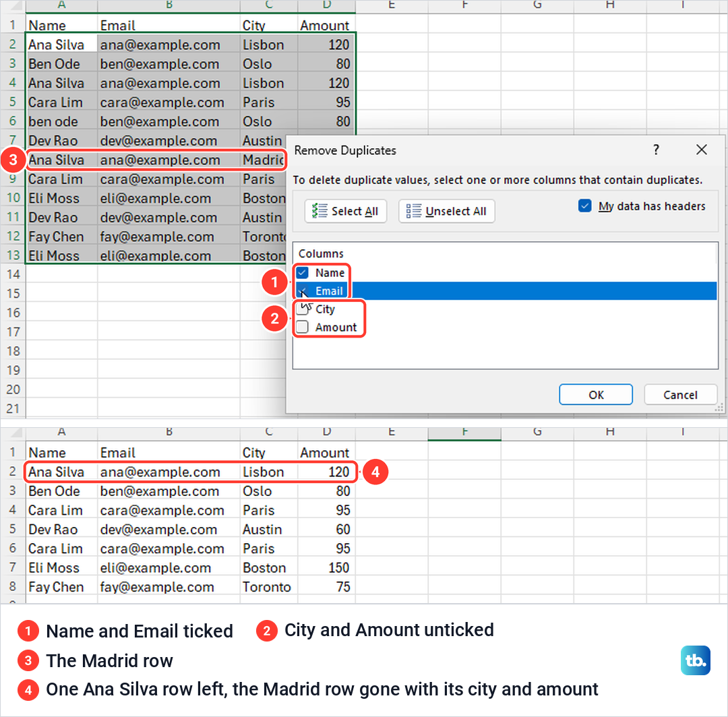Click 'Austin' beside amount 60

point(269,530)
